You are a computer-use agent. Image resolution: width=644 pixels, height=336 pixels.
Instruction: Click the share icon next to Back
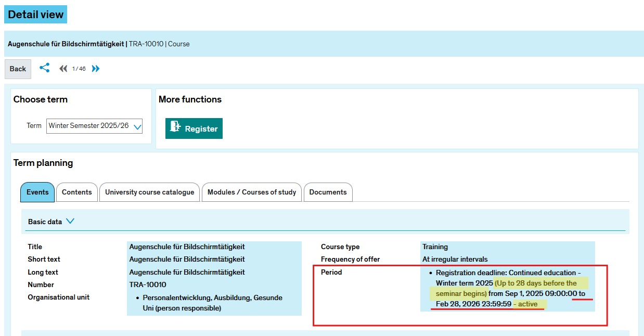pos(45,68)
